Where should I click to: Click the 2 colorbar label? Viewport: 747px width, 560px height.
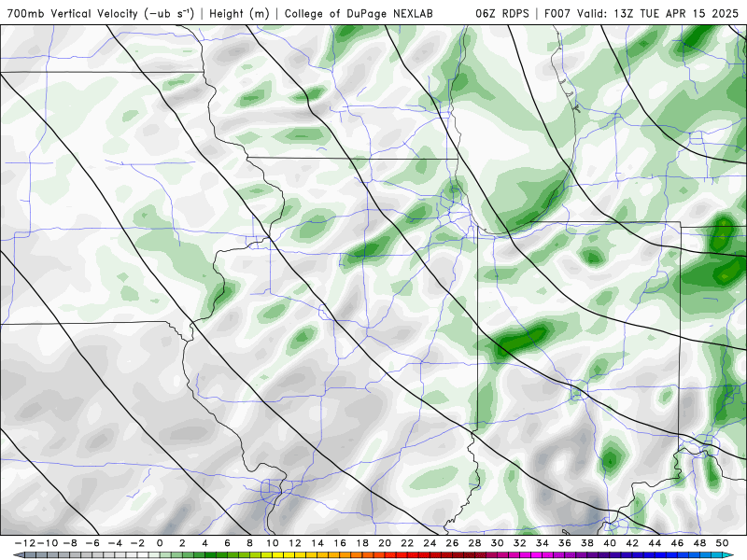click(182, 543)
